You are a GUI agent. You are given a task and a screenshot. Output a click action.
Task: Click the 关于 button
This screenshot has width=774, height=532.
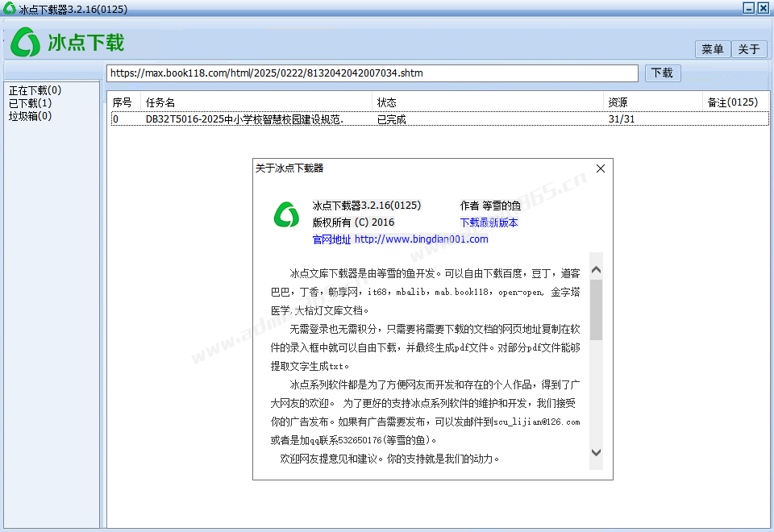(x=749, y=49)
